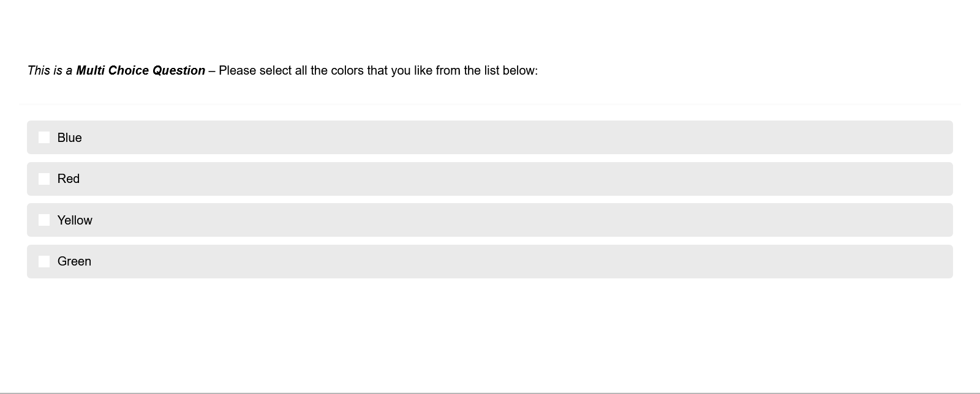Screen dimensions: 980x394
Task: Select the Blue option row
Action: click(x=490, y=137)
